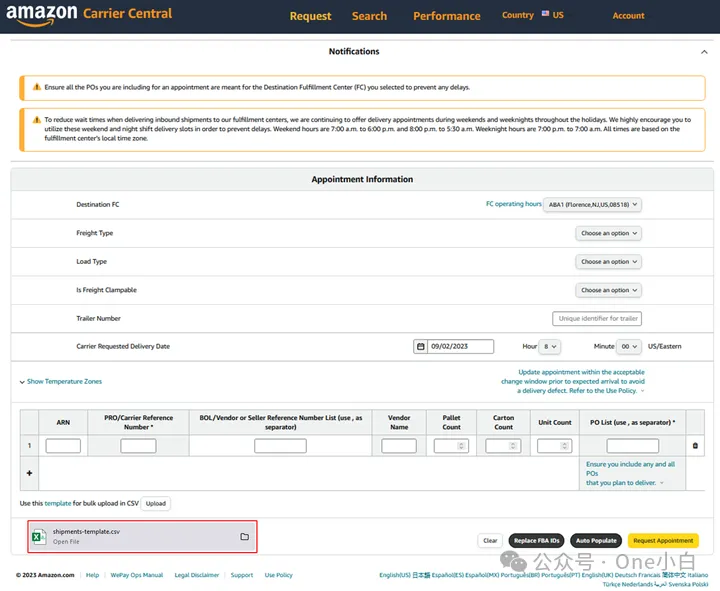Click the Vendor Name input
The height and width of the screenshot is (591, 720).
(x=399, y=446)
